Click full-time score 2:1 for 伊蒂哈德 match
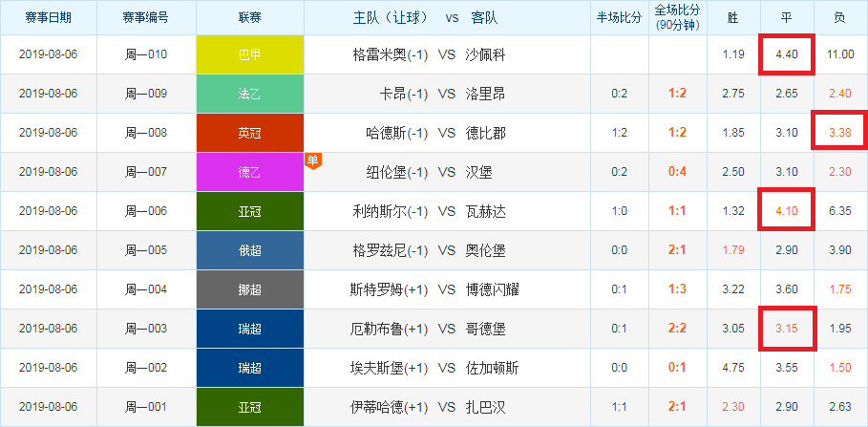Image resolution: width=868 pixels, height=427 pixels. tap(678, 407)
